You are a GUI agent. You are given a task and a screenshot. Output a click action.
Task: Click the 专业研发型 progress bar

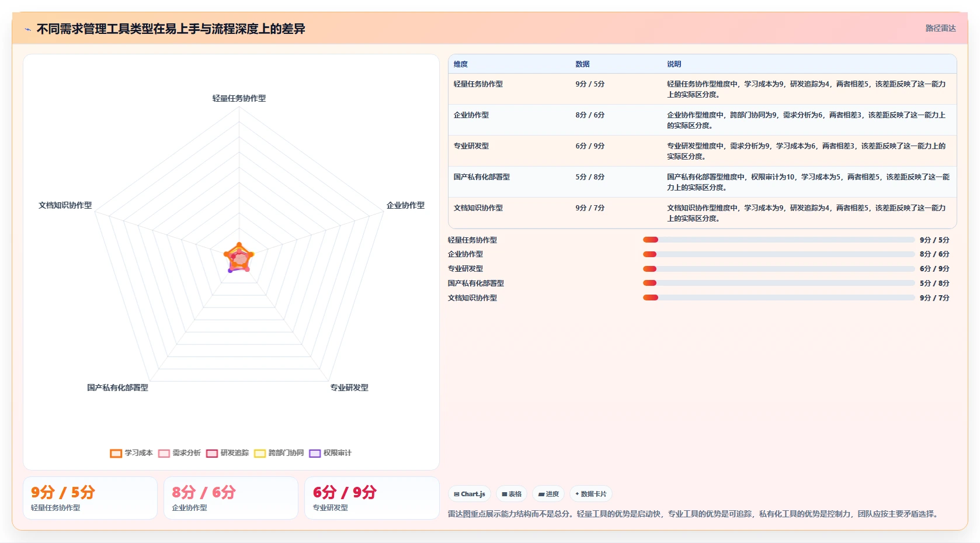point(779,269)
